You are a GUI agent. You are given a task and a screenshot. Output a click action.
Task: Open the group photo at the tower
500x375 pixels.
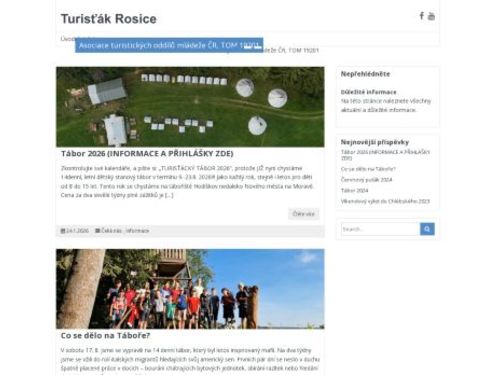pyautogui.click(x=190, y=289)
